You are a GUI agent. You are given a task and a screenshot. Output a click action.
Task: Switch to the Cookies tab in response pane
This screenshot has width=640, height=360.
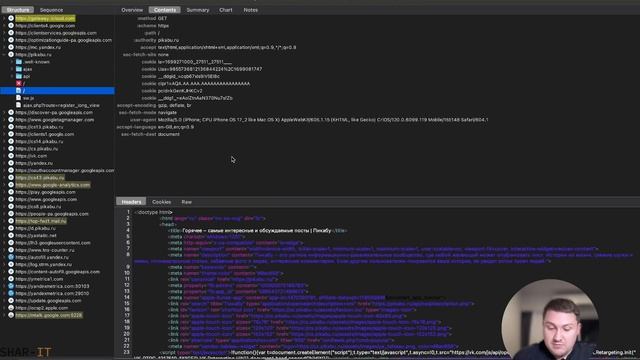pos(162,202)
